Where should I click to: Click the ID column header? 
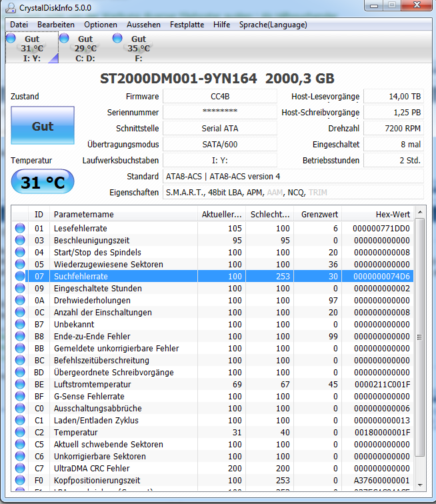[39, 215]
